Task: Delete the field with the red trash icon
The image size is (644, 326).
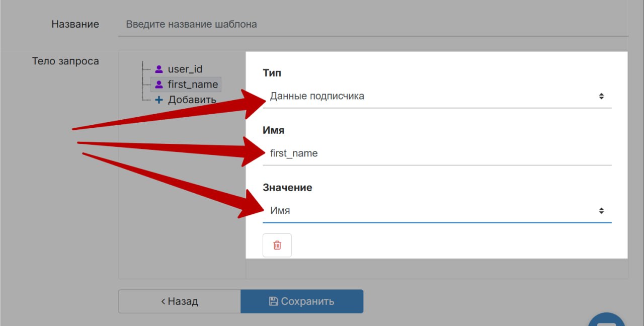Action: click(277, 245)
